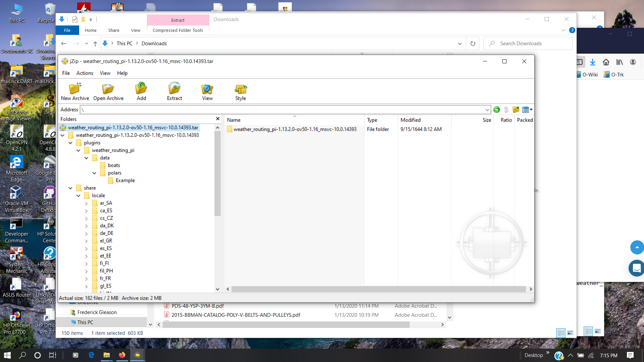Expand the fr_FR locale folder

click(x=87, y=278)
